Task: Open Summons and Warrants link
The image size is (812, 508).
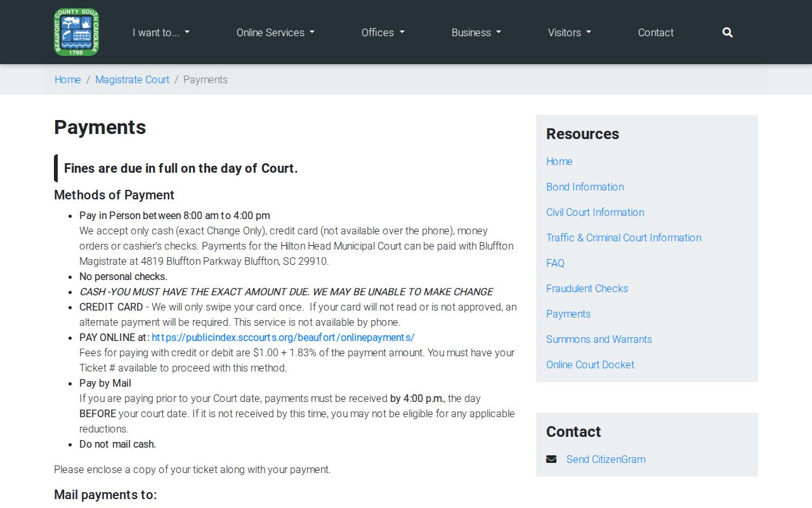Action: point(599,339)
